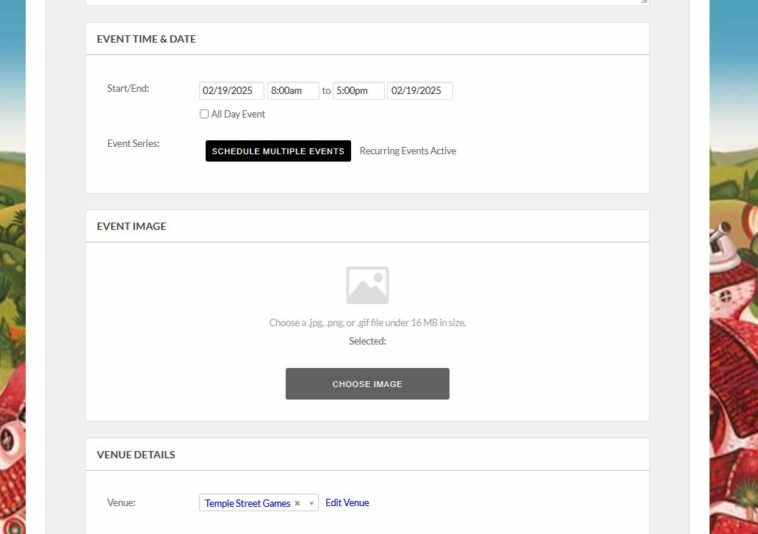Check the All Day Event checkbox
Screen dimensions: 758x534
pos(204,114)
